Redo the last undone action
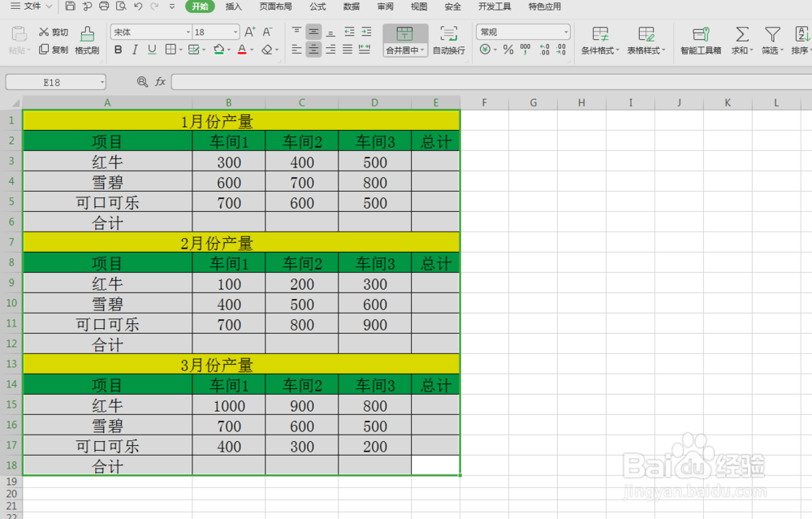This screenshot has width=812, height=519. tap(154, 6)
